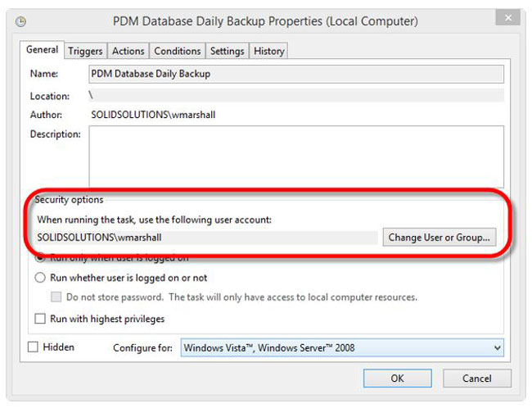
Task: Open the Triggers tab
Action: tap(85, 51)
